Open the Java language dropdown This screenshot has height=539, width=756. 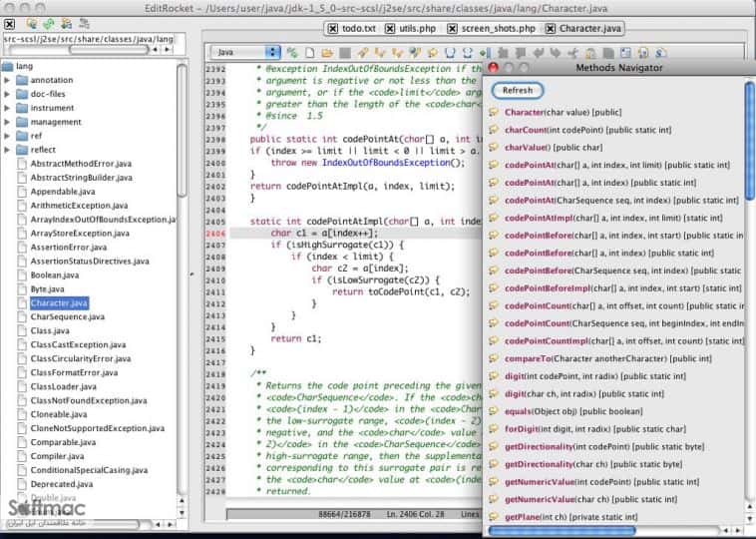245,52
